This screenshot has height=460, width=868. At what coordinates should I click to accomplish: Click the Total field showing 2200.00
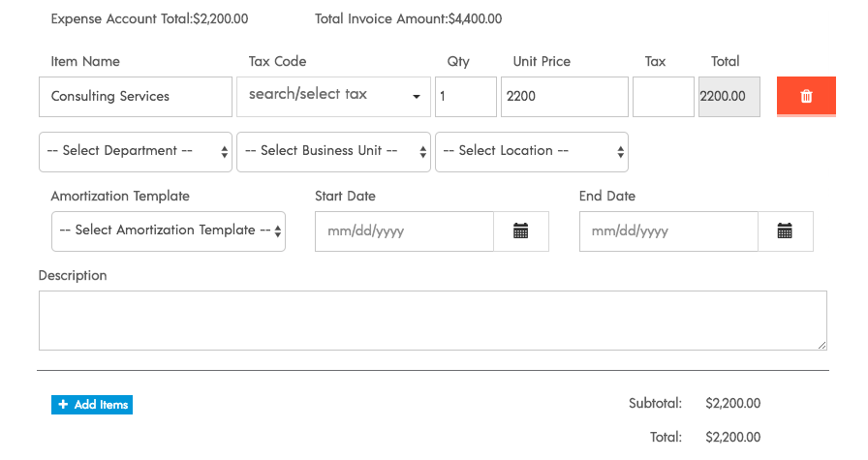(729, 97)
